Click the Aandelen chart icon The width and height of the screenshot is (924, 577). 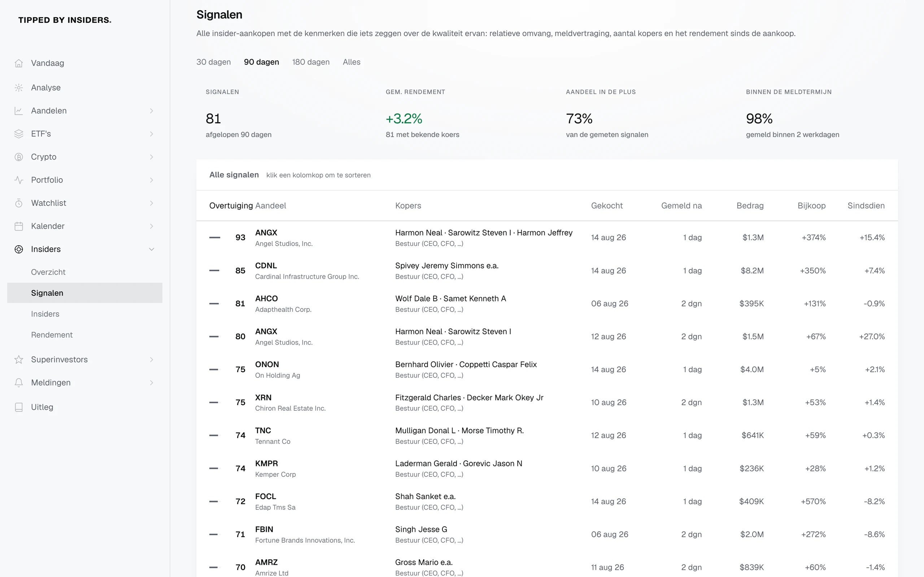click(19, 111)
